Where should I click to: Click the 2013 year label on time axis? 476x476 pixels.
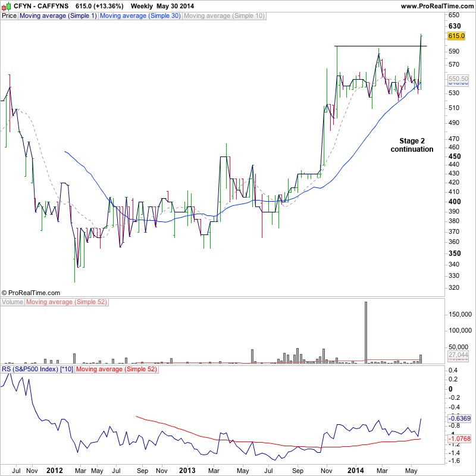point(187,471)
